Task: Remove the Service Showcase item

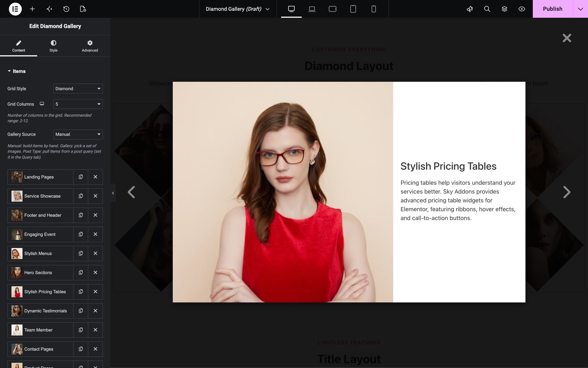Action: [x=96, y=196]
